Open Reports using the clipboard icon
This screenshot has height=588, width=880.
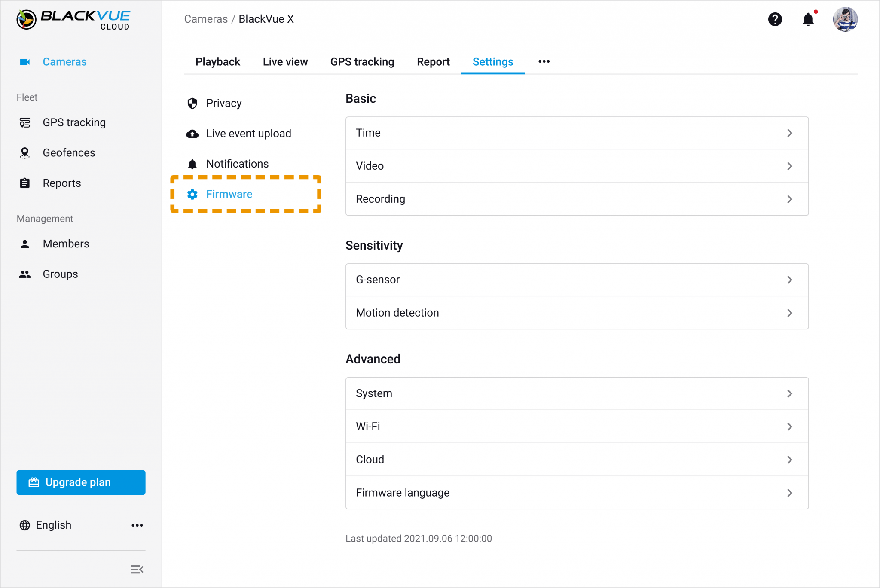click(25, 183)
